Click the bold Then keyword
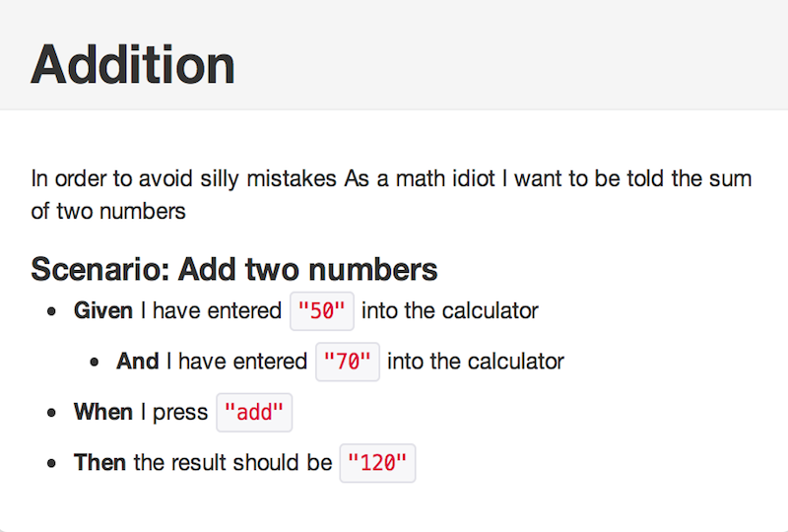 pos(99,463)
